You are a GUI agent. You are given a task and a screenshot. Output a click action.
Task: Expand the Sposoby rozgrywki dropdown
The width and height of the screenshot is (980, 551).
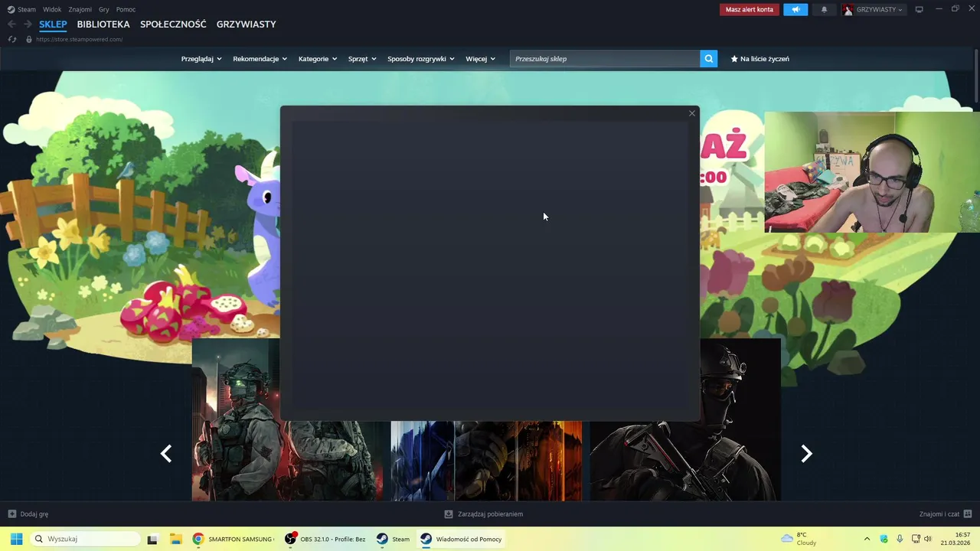coord(421,58)
